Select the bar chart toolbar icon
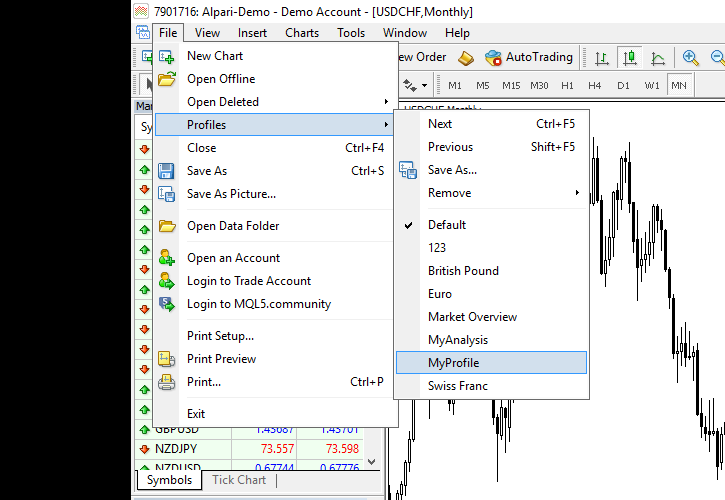The width and height of the screenshot is (725, 500). tap(601, 58)
